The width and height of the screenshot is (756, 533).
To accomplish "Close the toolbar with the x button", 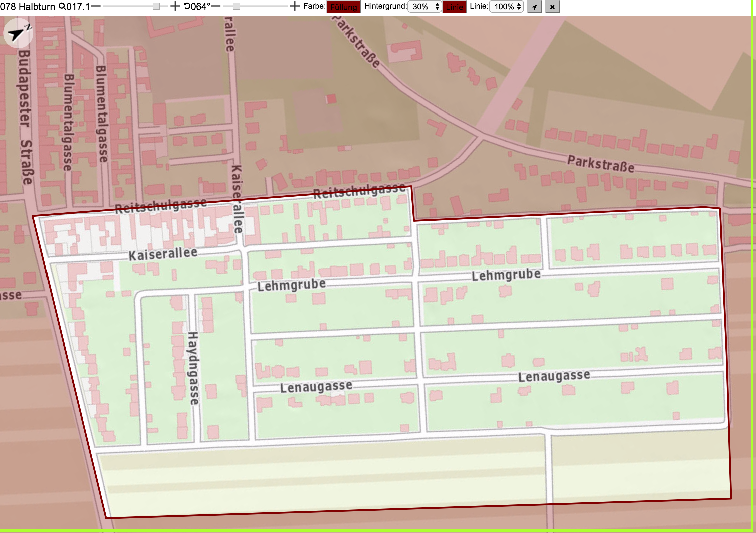I will (x=552, y=7).
